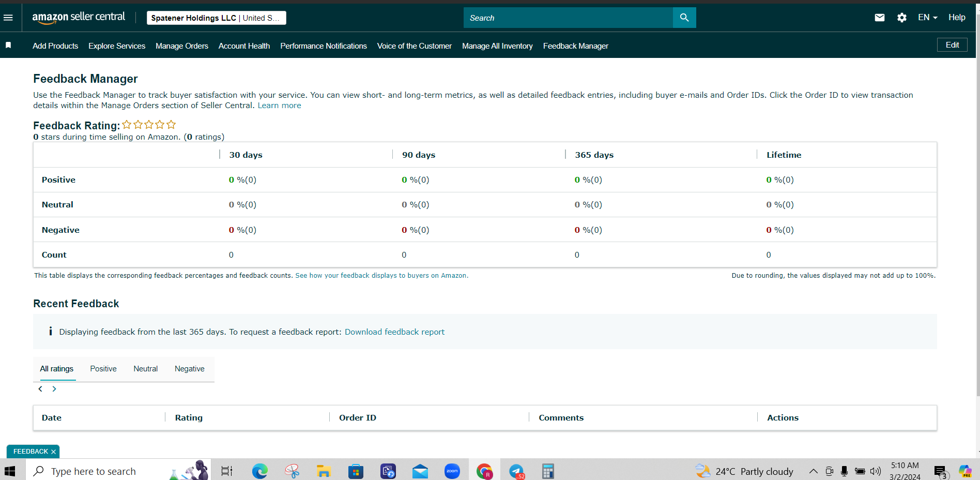Click the Learn more link
980x480 pixels.
point(279,106)
